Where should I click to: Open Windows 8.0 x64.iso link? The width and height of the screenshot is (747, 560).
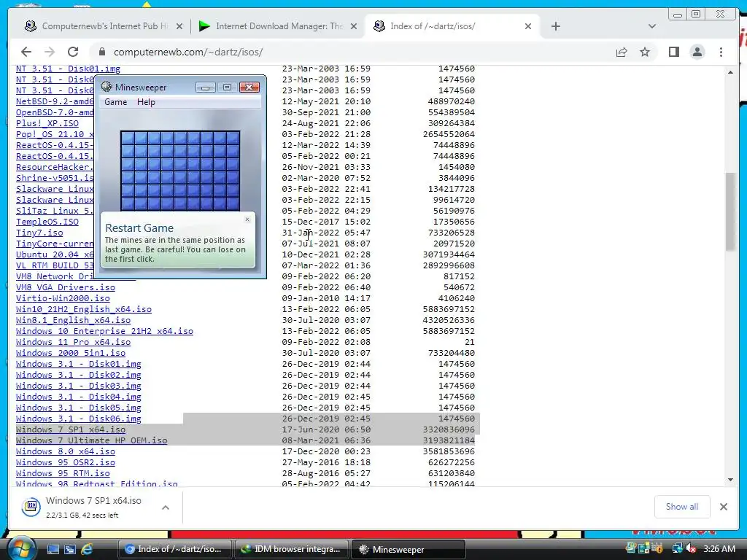coord(65,452)
